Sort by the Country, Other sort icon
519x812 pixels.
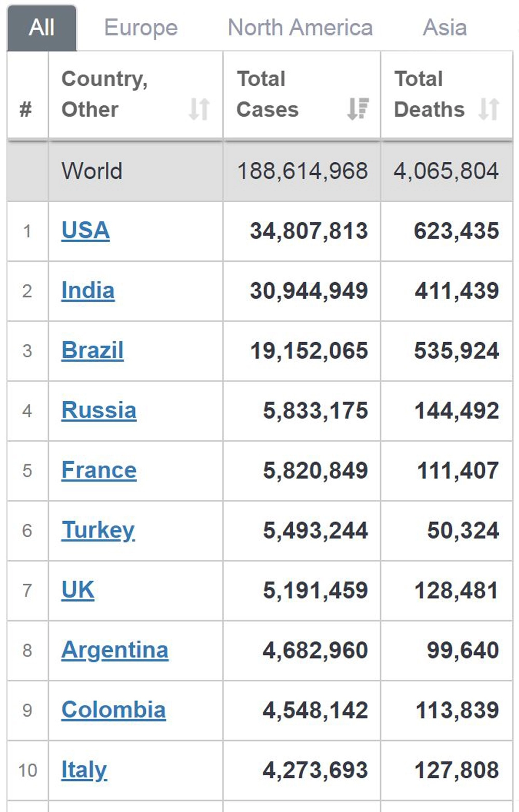coord(199,109)
